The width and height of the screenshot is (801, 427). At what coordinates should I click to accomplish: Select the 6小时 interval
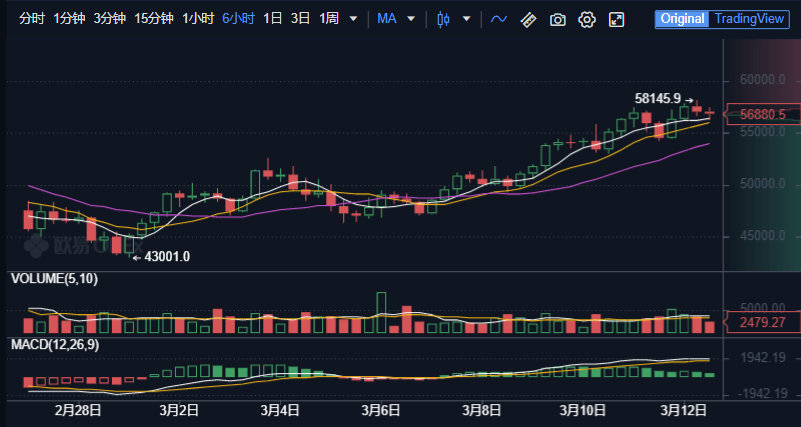238,19
